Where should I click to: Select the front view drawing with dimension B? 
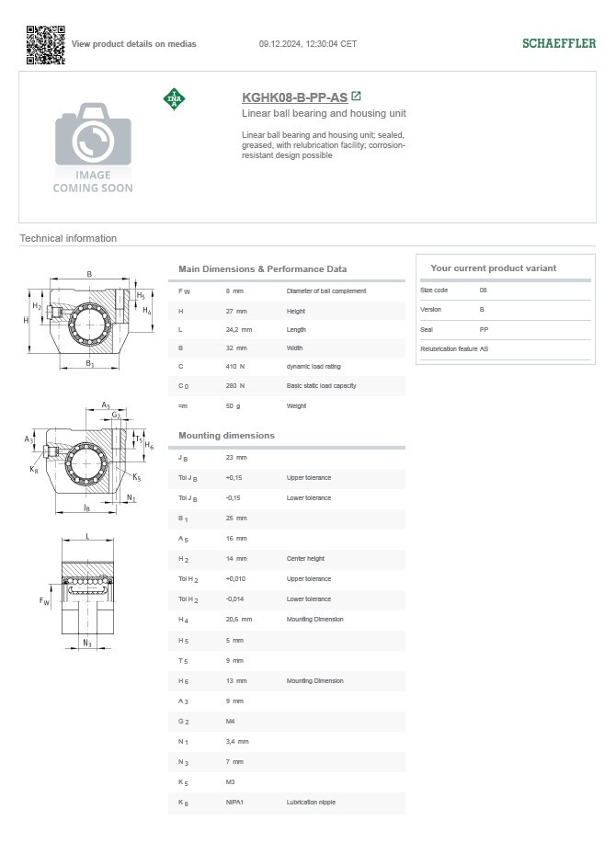[88, 319]
